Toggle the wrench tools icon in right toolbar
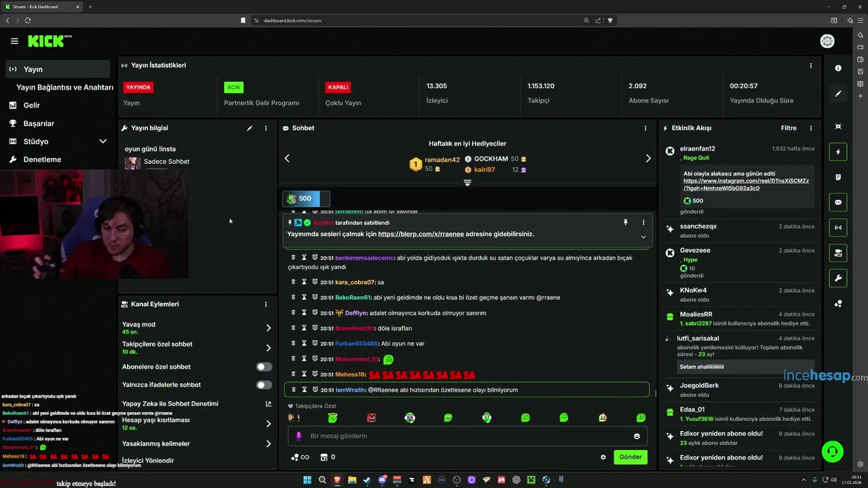 click(x=838, y=278)
